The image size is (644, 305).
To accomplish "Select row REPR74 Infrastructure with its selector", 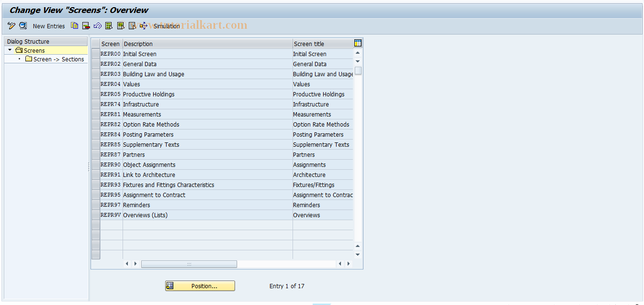I will 96,104.
